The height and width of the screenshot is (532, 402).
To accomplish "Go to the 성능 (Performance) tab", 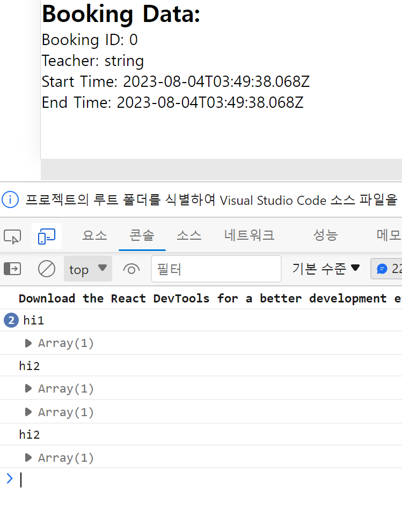I will tap(325, 235).
